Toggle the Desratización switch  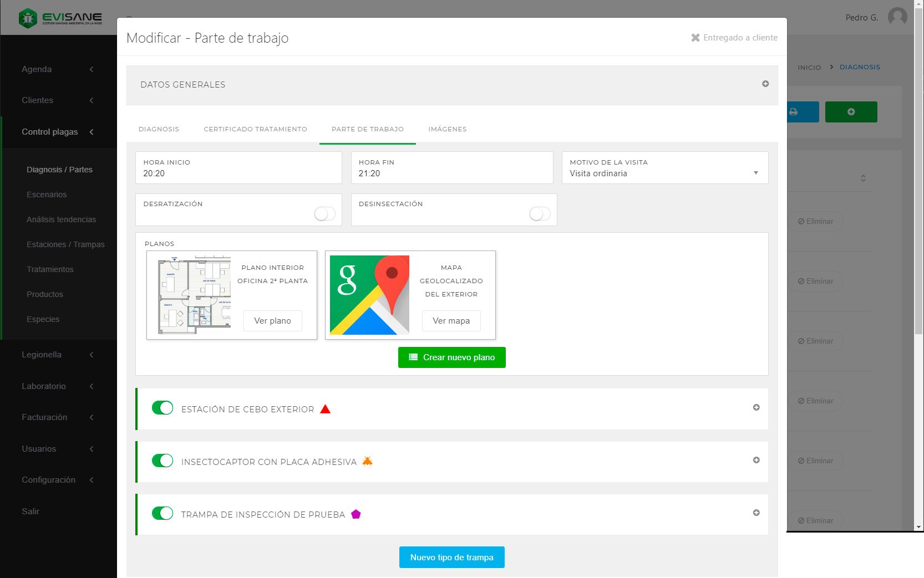point(324,213)
